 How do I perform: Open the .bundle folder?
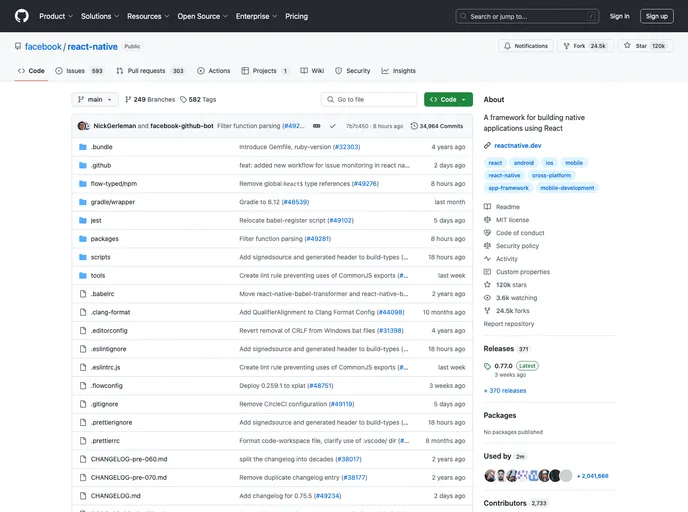click(101, 147)
